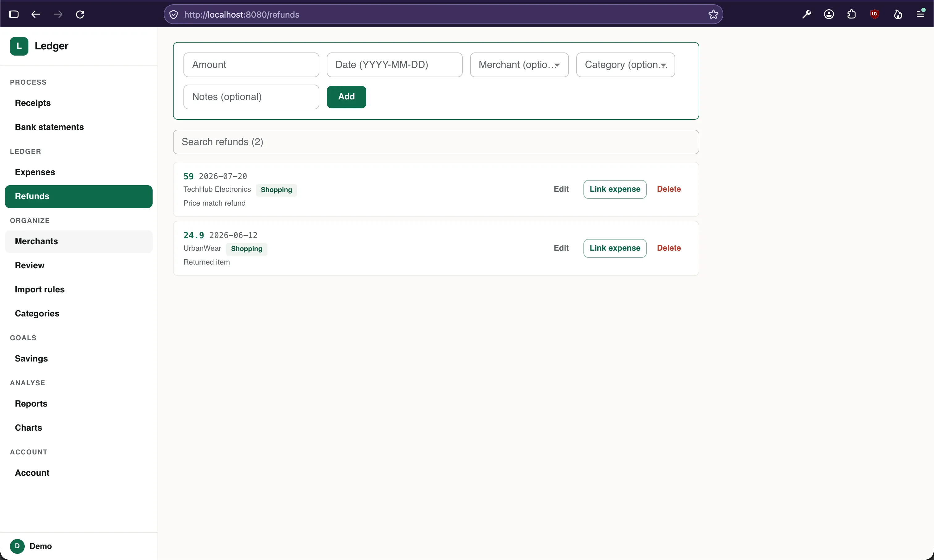
Task: Click the browser back arrow
Action: (36, 14)
